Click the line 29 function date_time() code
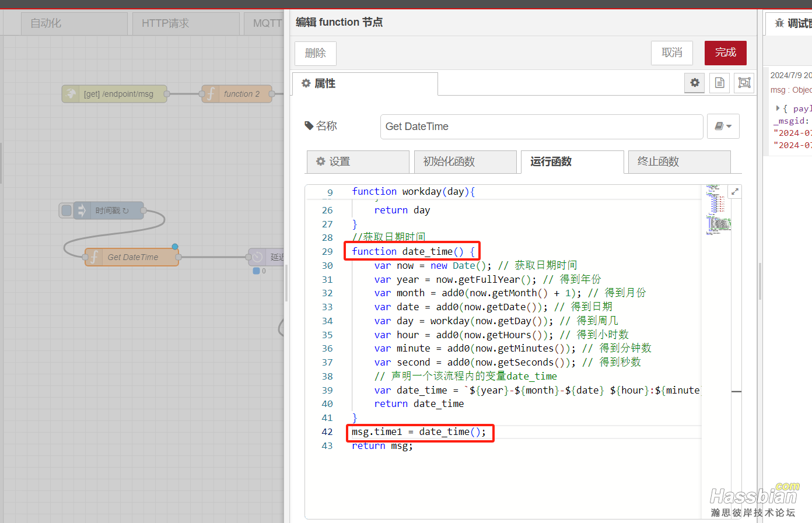The width and height of the screenshot is (812, 523). click(x=414, y=251)
